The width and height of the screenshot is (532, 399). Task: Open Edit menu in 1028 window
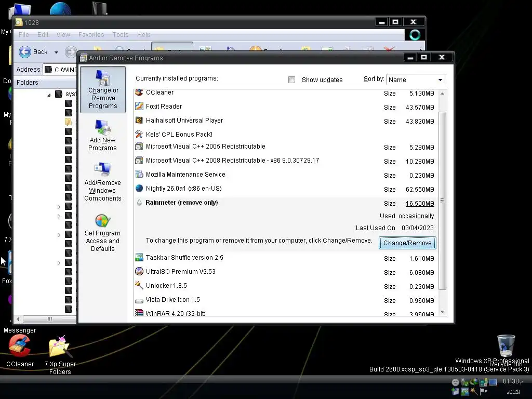click(43, 35)
